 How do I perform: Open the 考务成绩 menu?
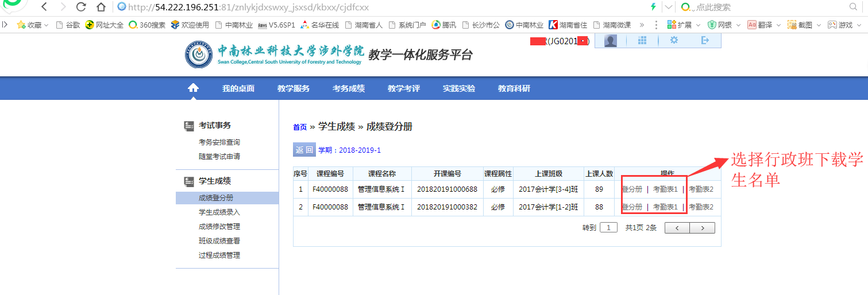(349, 88)
